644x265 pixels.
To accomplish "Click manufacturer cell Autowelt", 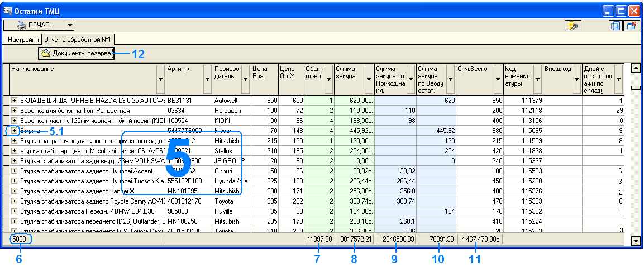I will coord(232,100).
